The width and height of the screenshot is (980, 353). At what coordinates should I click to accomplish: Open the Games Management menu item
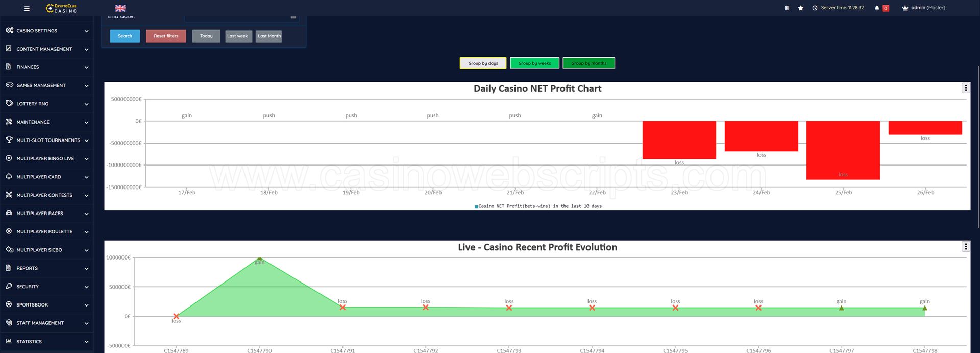pos(41,85)
